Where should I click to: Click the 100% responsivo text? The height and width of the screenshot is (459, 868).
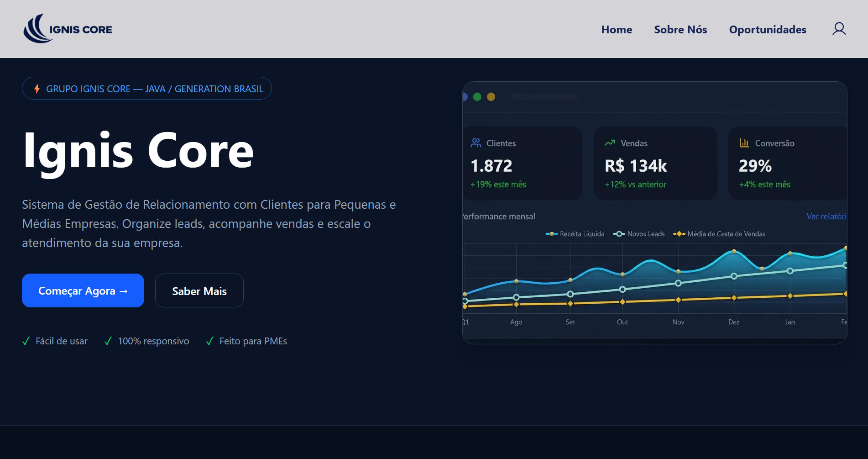[153, 341]
